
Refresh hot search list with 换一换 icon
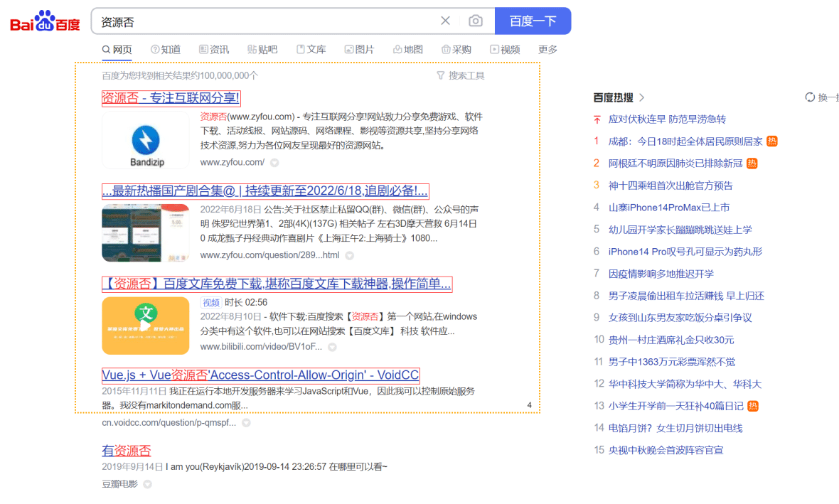[x=810, y=97]
